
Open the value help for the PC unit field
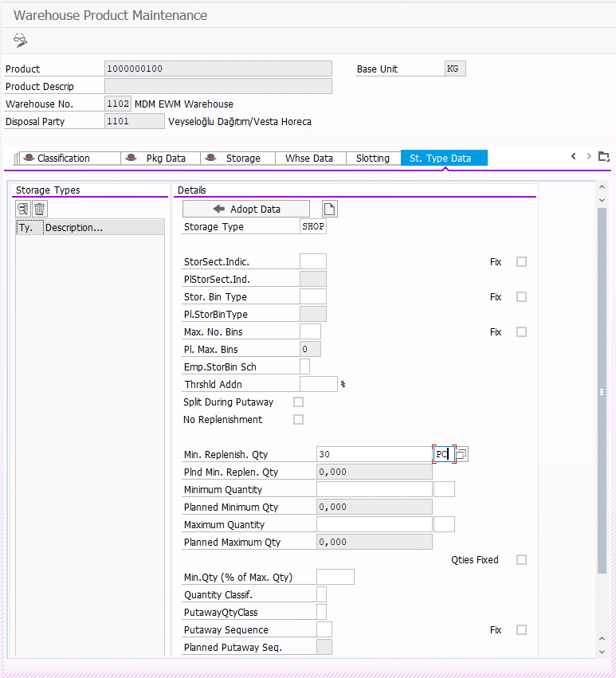pyautogui.click(x=462, y=454)
